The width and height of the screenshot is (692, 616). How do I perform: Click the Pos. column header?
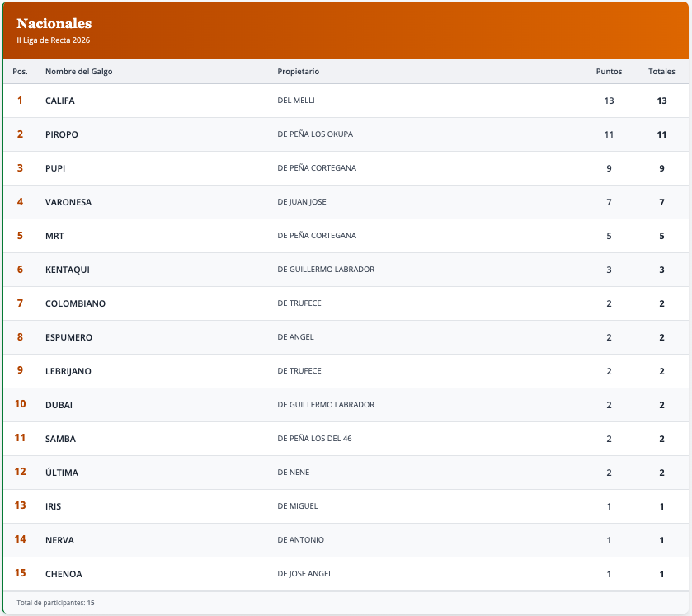tap(20, 72)
